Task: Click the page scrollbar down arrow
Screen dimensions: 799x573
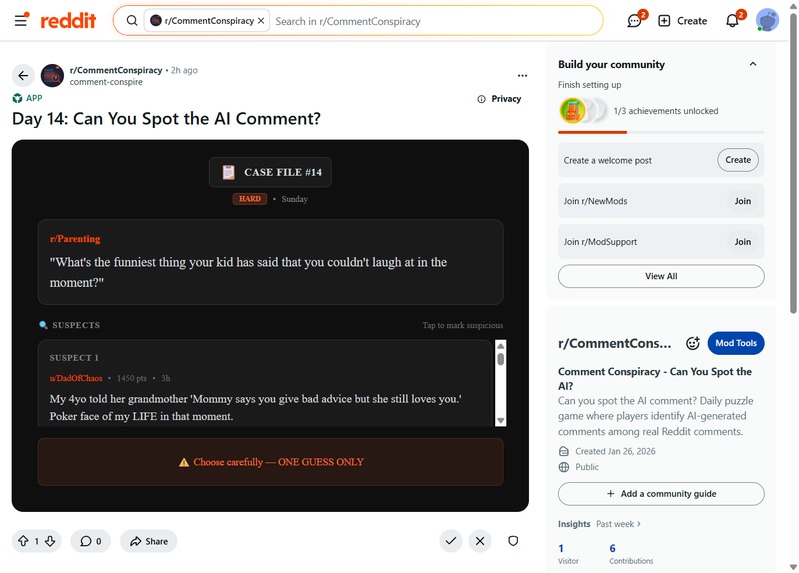Action: pos(793,567)
